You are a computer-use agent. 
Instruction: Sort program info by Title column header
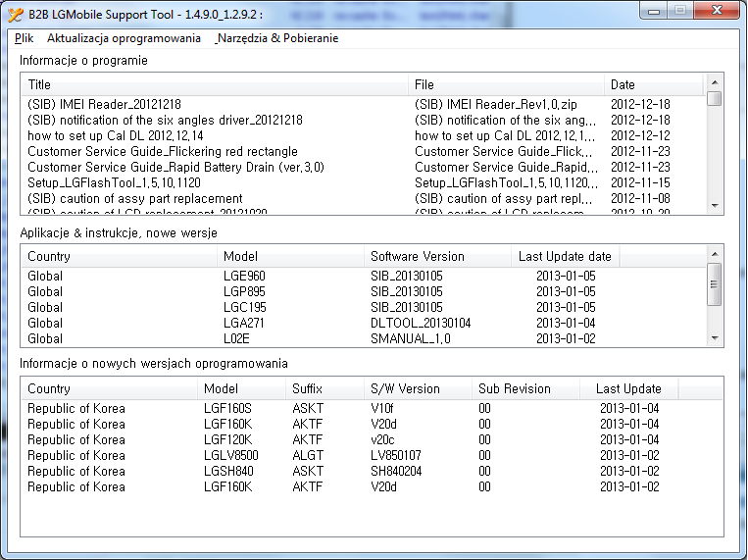click(215, 85)
